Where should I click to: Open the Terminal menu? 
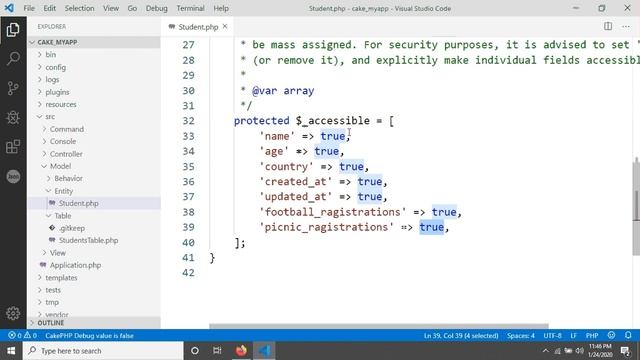coord(191,8)
